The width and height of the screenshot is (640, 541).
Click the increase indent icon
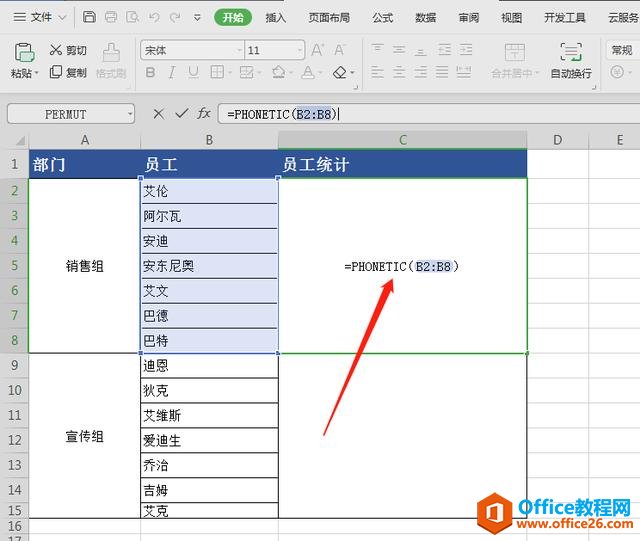pos(465,50)
